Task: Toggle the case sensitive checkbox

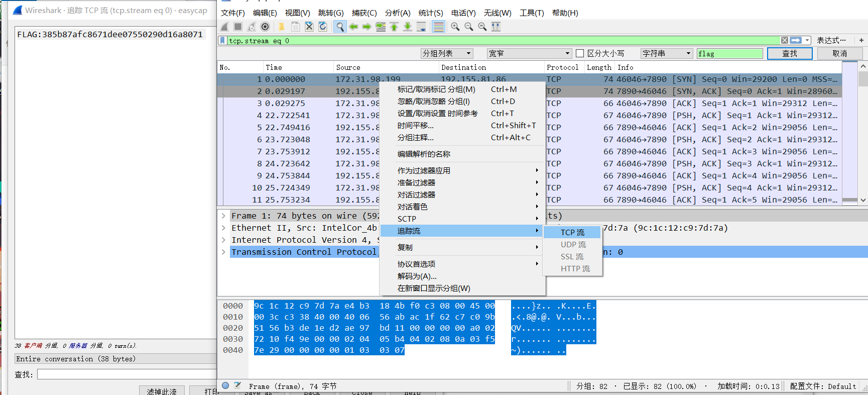Action: click(x=580, y=53)
